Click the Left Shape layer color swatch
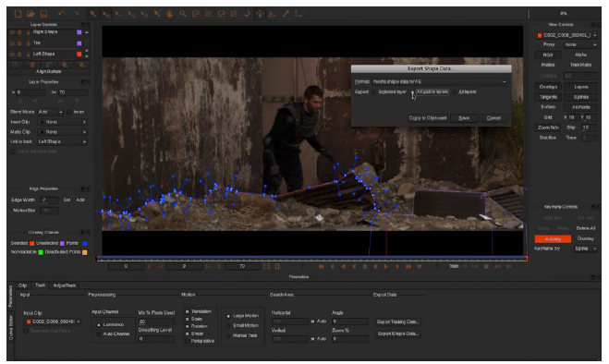Screen dimensions: 609x364 (x=79, y=54)
